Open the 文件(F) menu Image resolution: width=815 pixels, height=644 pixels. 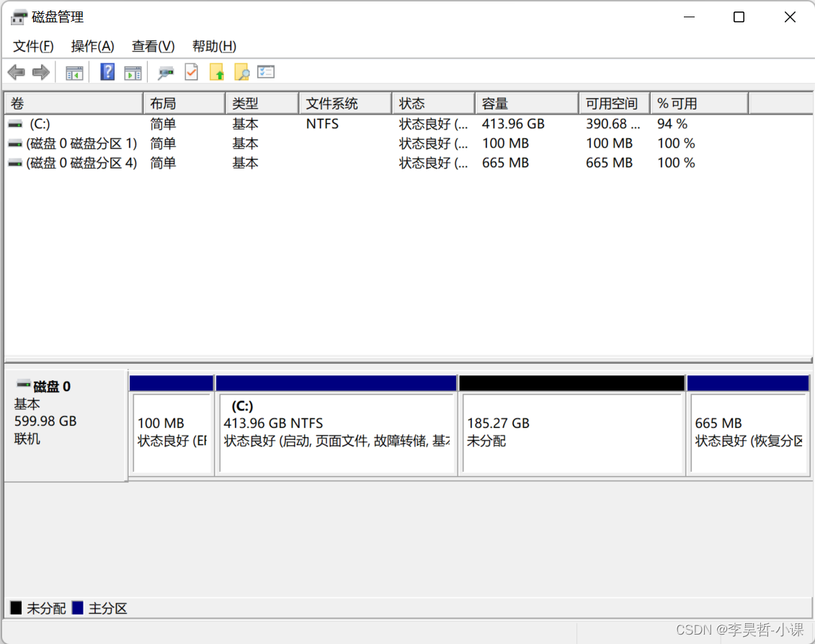click(x=33, y=46)
